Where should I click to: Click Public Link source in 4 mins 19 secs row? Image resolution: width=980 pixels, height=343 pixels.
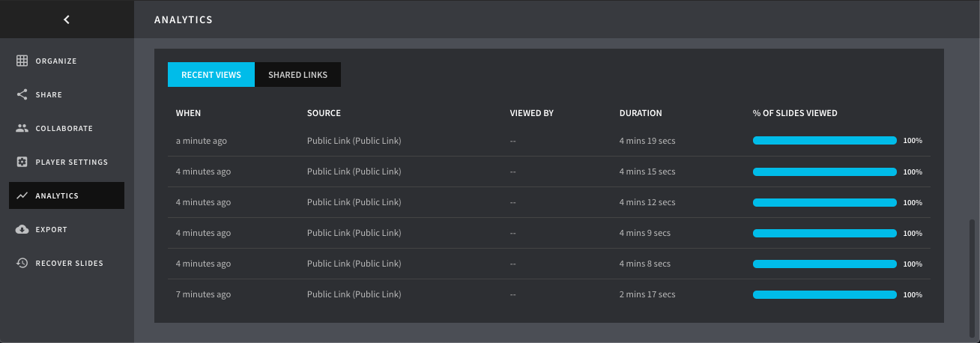[354, 141]
